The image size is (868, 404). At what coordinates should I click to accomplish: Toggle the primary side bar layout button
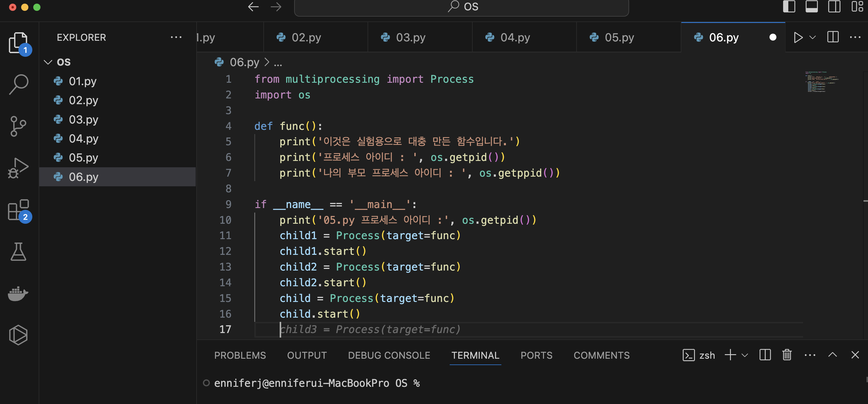789,6
